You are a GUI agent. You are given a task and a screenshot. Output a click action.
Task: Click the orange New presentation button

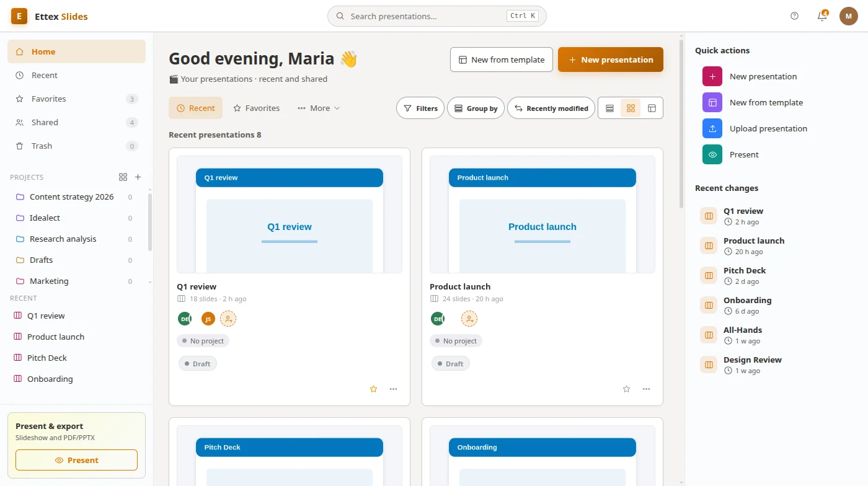(611, 60)
